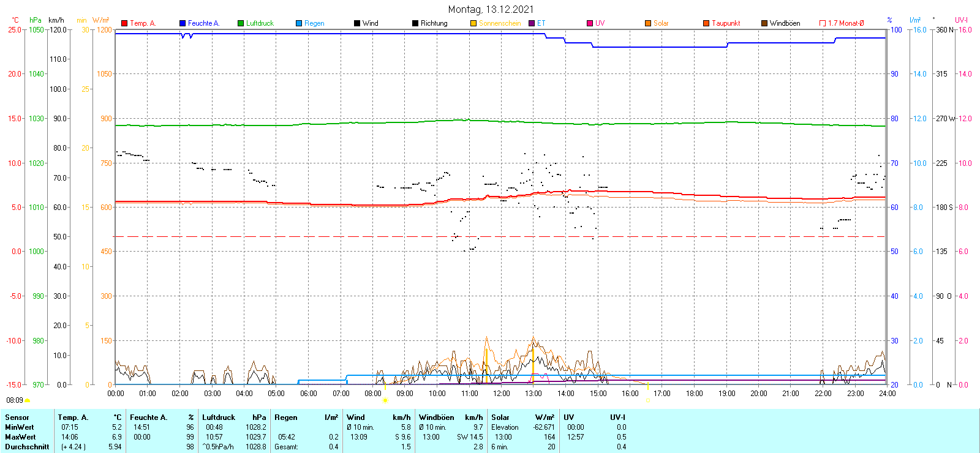This screenshot has height=453, width=980.
Task: Click the minimum temperature value 5.2
Action: click(117, 427)
